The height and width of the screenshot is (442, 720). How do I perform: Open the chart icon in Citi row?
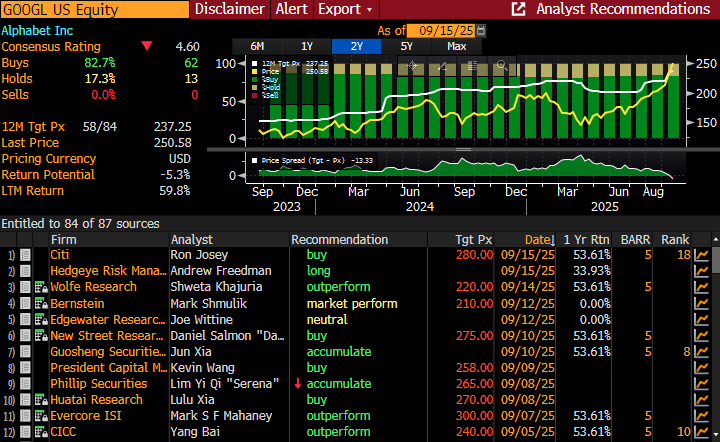pyautogui.click(x=701, y=255)
